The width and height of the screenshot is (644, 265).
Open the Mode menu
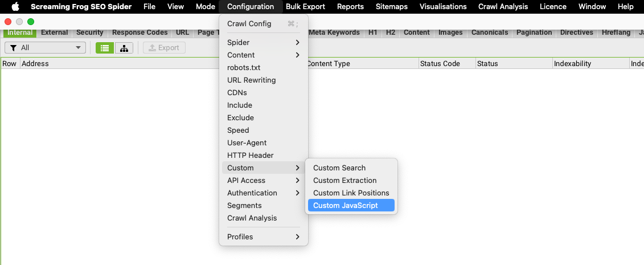point(206,7)
